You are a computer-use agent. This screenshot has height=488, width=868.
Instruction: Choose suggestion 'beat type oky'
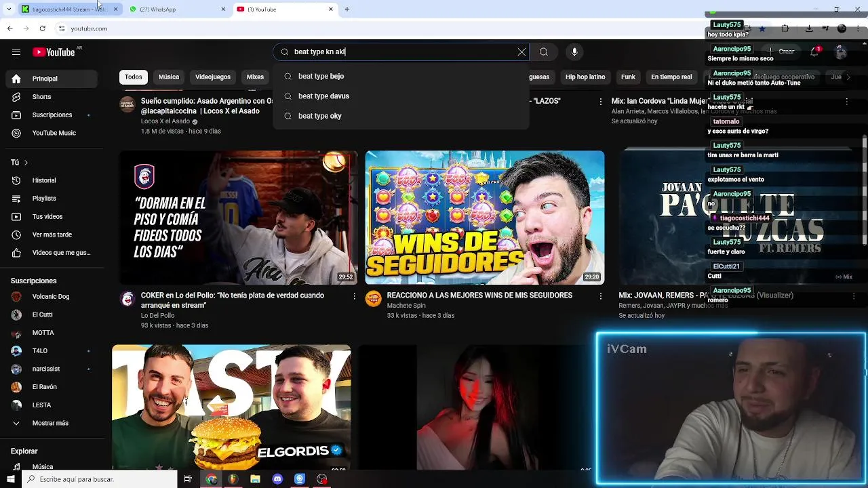point(401,116)
